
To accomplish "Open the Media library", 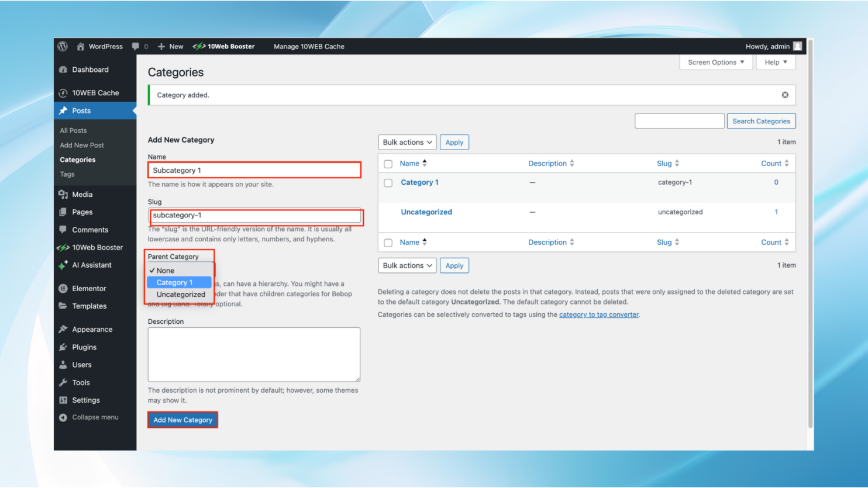I will (x=83, y=194).
